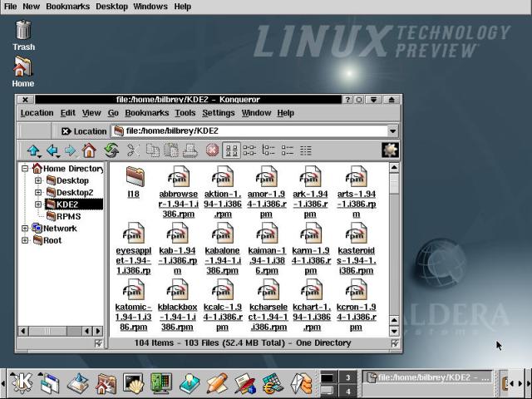The width and height of the screenshot is (532, 399).
Task: Open the Settings menu in Konqueror
Action: pos(218,113)
